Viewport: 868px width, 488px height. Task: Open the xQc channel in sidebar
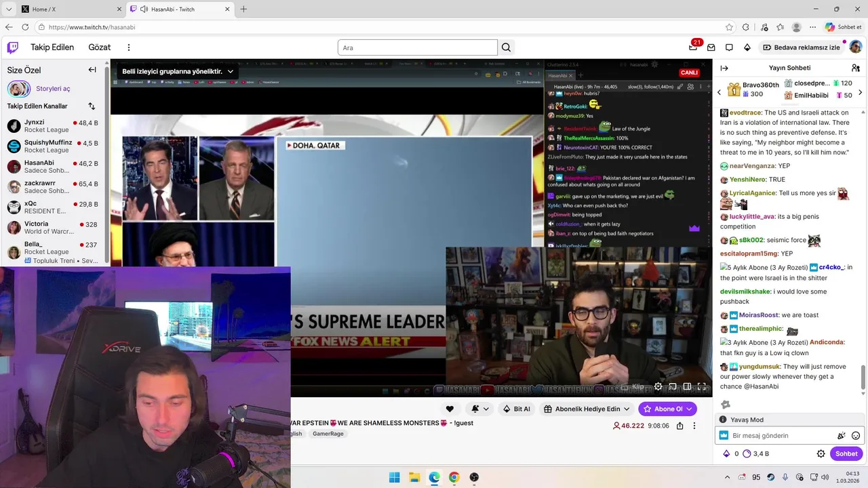click(x=54, y=207)
